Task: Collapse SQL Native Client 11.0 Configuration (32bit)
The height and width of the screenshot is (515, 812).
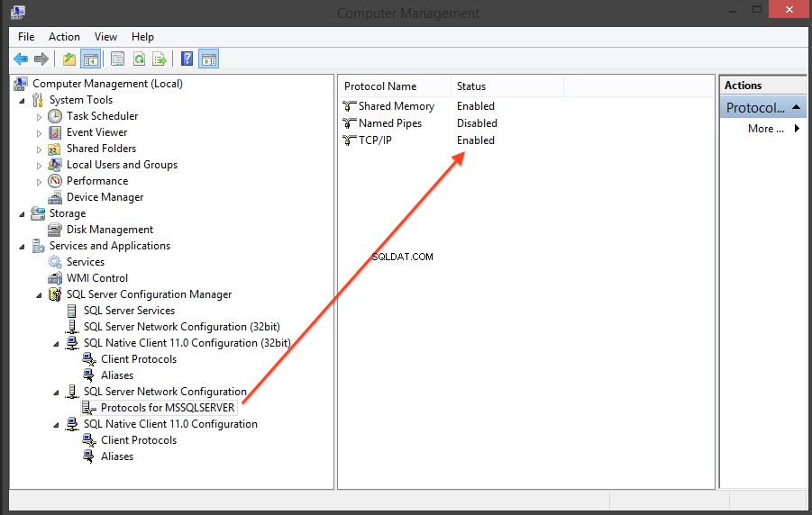Action: coord(56,344)
